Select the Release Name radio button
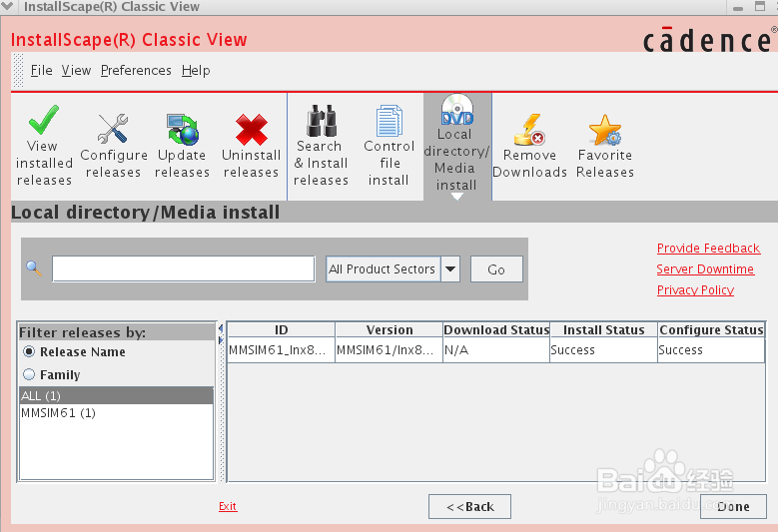Image resolution: width=778 pixels, height=532 pixels. point(29,351)
